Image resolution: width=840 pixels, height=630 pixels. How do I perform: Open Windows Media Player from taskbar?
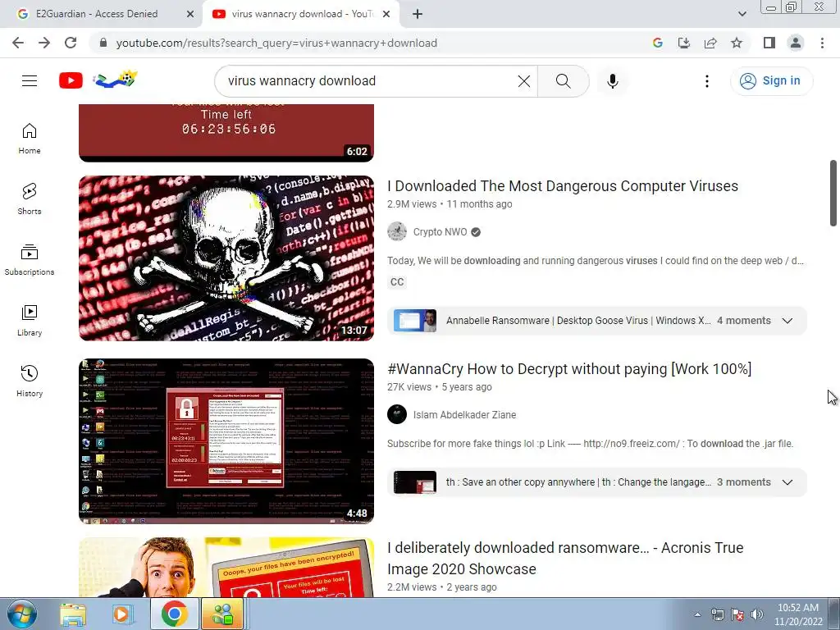coord(123,614)
